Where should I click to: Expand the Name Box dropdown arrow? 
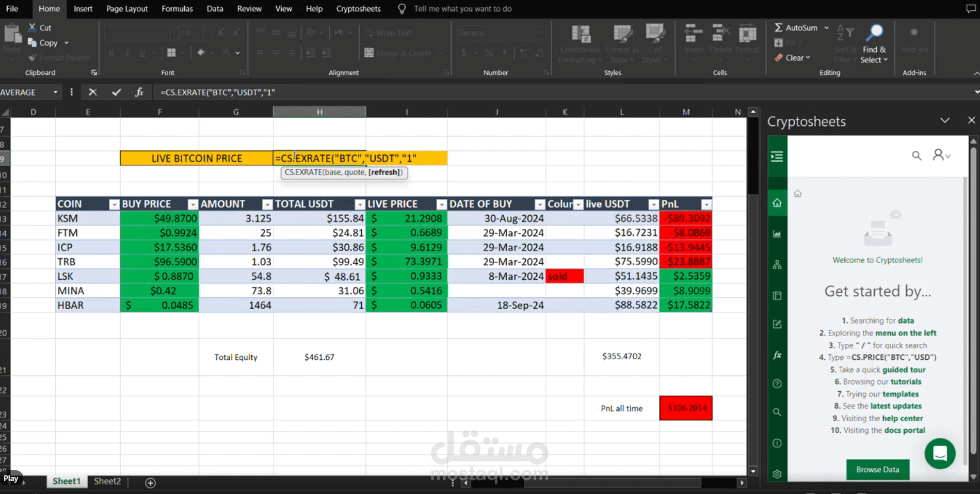[x=55, y=92]
